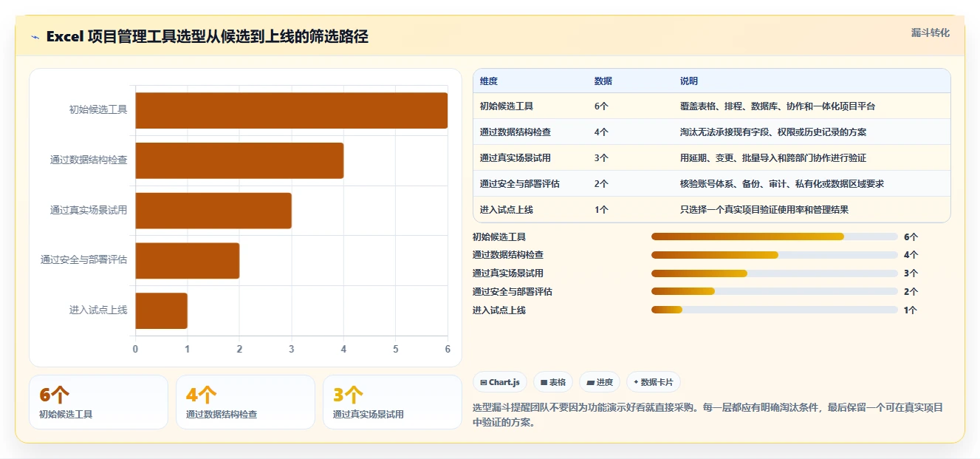Click the 进入试点上线 label on chart axis
Screen dimensions: 980x459
tap(98, 310)
